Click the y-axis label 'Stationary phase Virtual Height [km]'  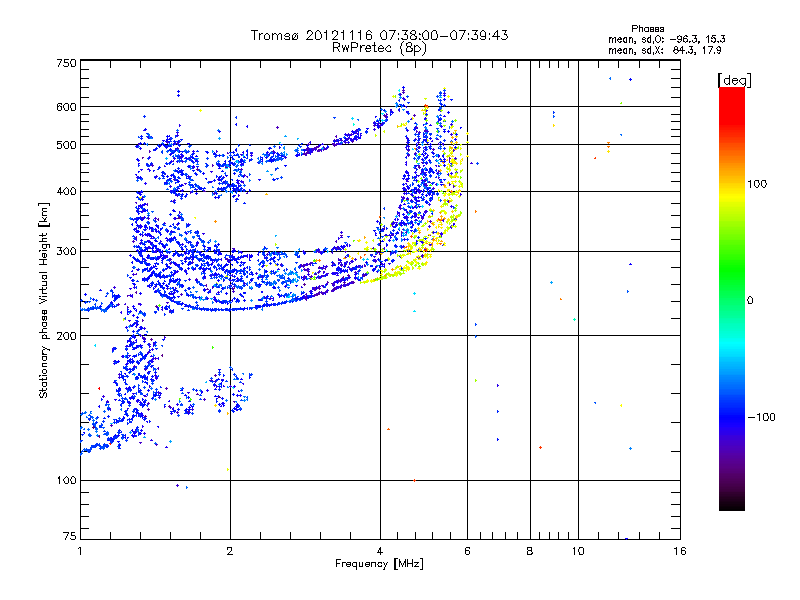[43, 301]
